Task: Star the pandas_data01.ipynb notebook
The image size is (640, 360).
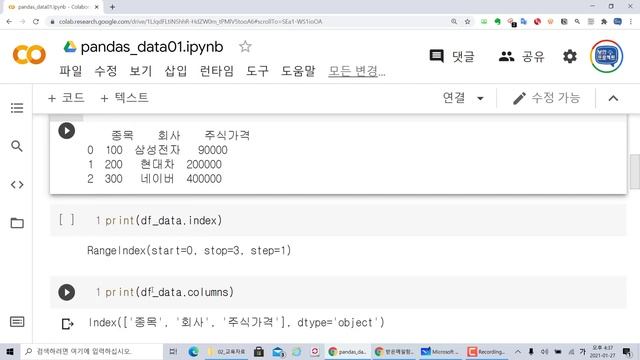Action: coord(245,47)
